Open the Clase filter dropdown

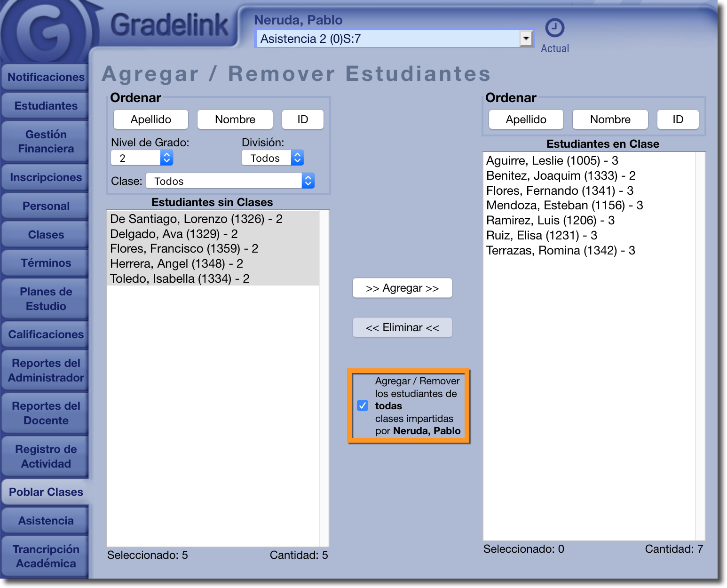point(308,181)
